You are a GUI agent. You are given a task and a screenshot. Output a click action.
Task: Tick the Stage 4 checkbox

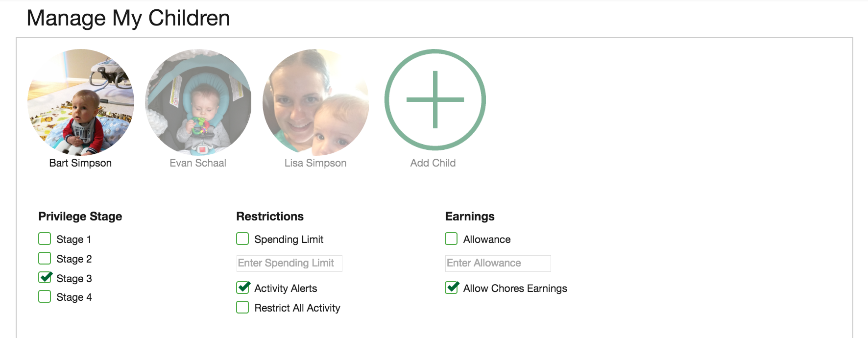45,296
